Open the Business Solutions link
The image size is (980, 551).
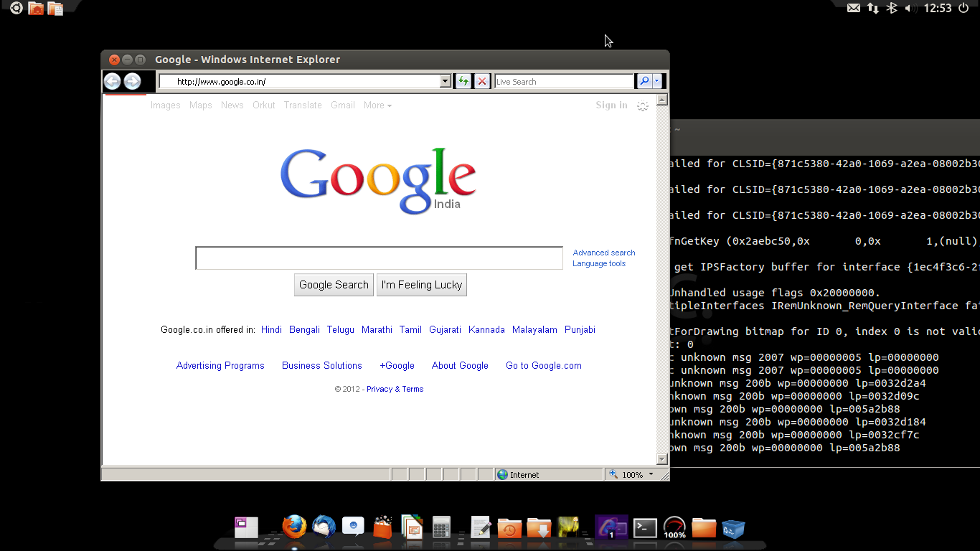pyautogui.click(x=322, y=366)
